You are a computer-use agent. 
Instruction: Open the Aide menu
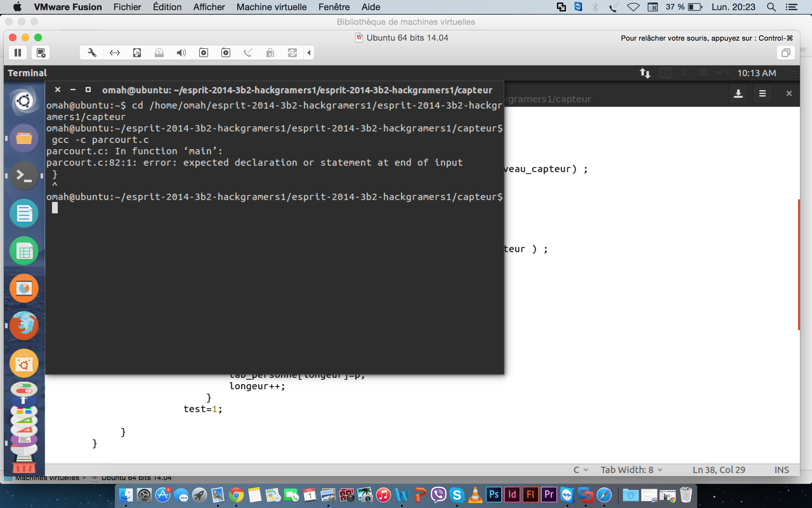(371, 7)
